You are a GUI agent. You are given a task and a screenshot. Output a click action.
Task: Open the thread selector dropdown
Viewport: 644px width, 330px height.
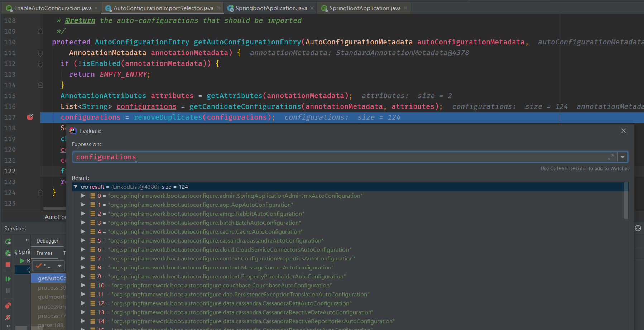pos(48,266)
